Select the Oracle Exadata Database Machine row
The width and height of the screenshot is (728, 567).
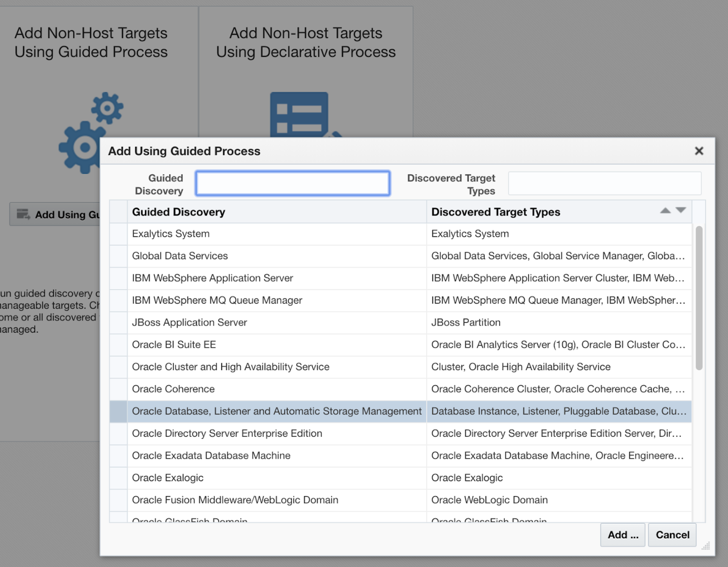click(400, 456)
